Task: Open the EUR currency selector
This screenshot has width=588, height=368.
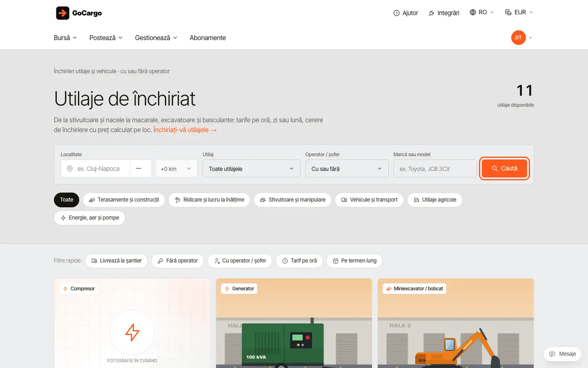Action: pos(519,12)
